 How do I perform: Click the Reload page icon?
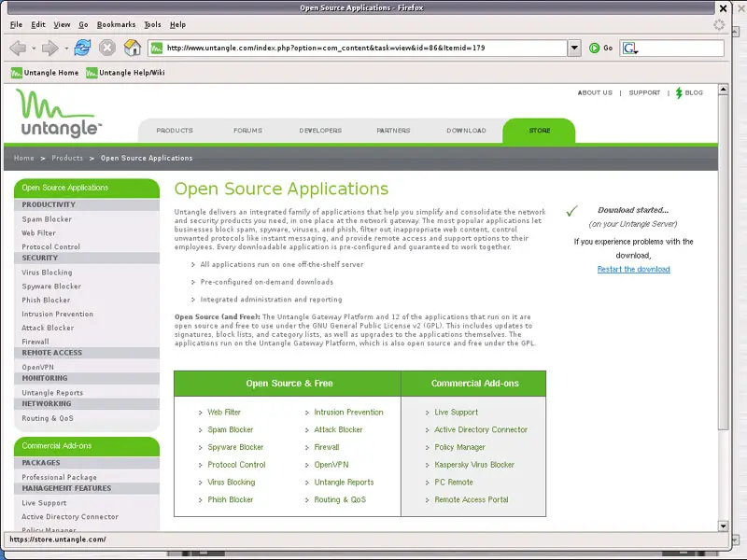(82, 48)
